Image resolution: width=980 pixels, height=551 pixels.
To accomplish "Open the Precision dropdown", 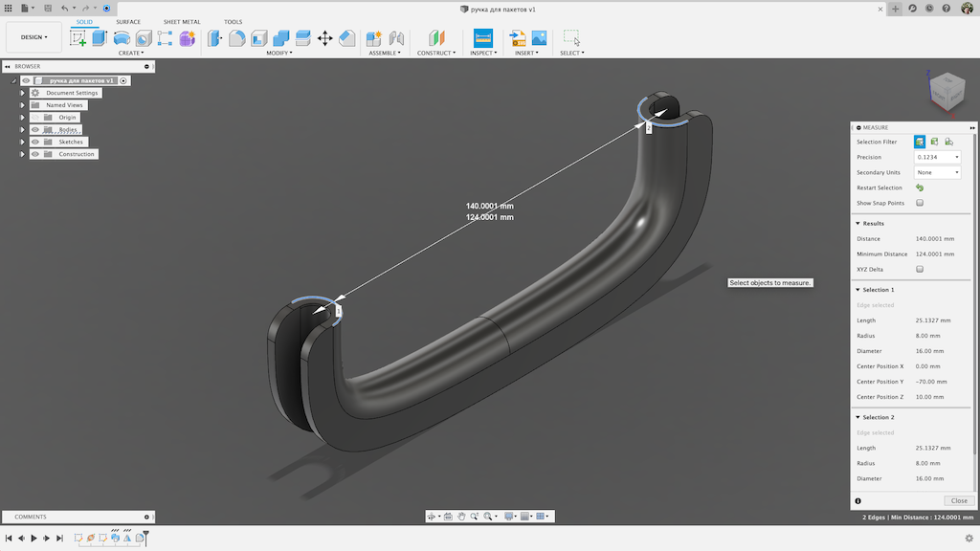I will tap(938, 157).
